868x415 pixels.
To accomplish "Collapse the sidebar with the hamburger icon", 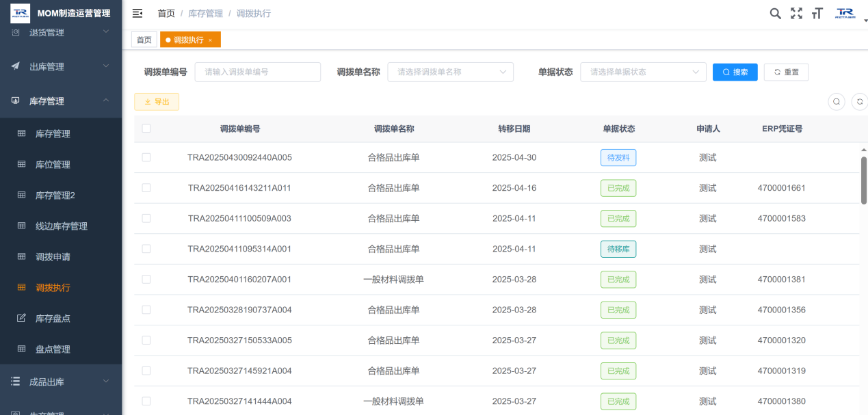I will click(x=137, y=13).
